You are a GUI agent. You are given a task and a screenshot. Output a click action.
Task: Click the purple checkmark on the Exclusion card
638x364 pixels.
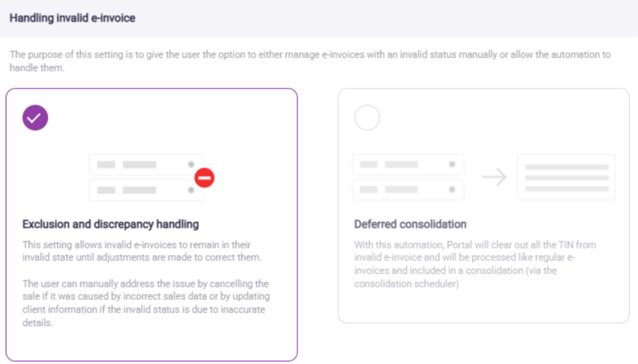[x=35, y=118]
